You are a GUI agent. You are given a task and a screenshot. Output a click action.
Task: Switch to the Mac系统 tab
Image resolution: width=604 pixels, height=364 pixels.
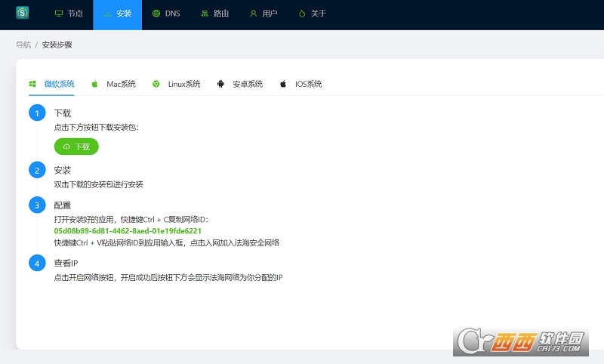(113, 84)
